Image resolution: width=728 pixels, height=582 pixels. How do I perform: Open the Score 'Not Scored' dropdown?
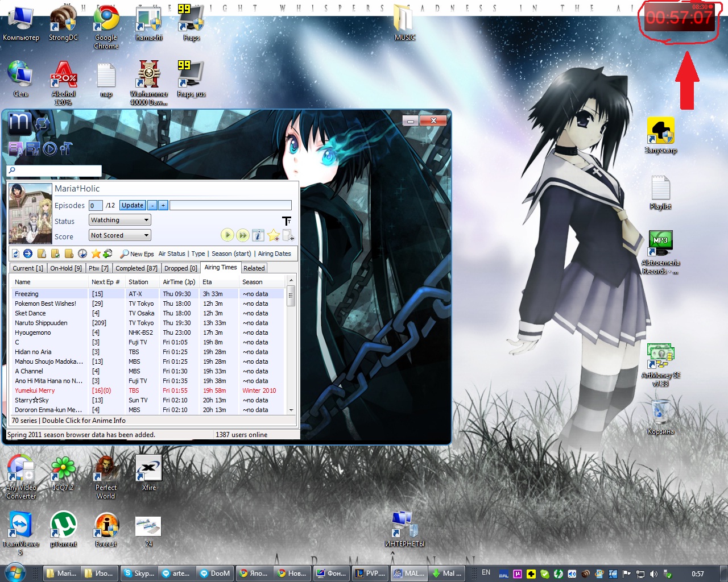[119, 235]
